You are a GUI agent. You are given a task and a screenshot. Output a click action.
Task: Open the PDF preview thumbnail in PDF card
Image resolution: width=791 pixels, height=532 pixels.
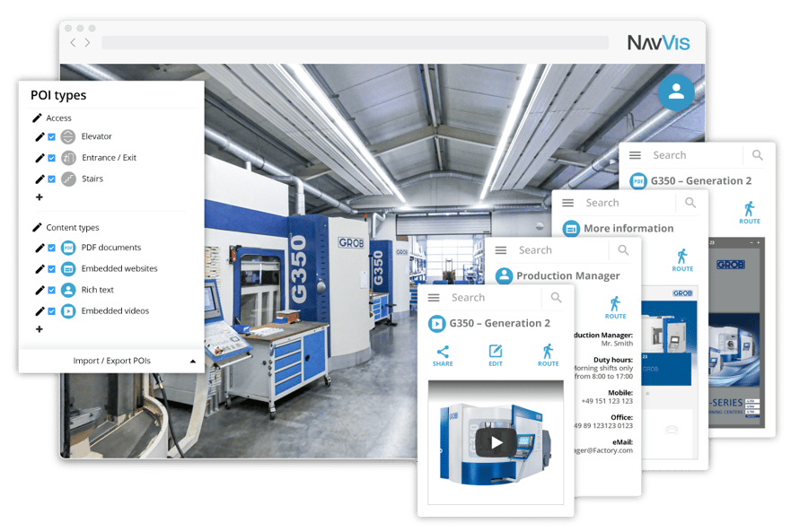(x=736, y=333)
